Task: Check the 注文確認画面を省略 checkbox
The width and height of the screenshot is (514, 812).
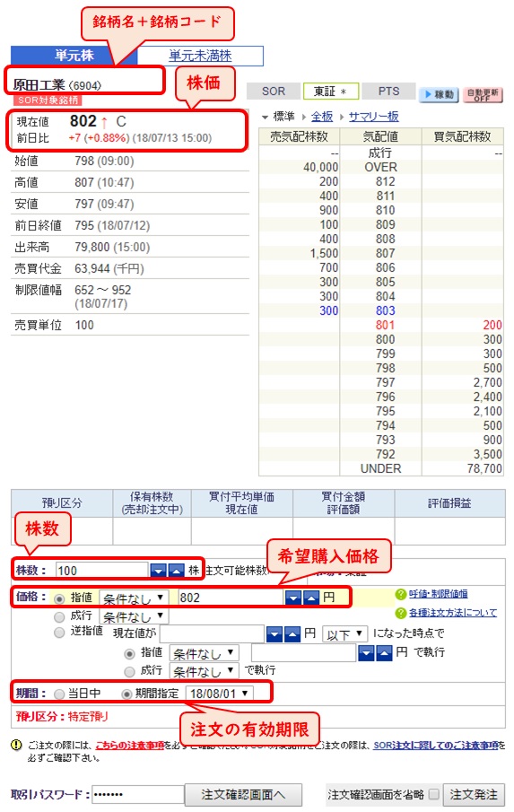Action: [x=434, y=794]
